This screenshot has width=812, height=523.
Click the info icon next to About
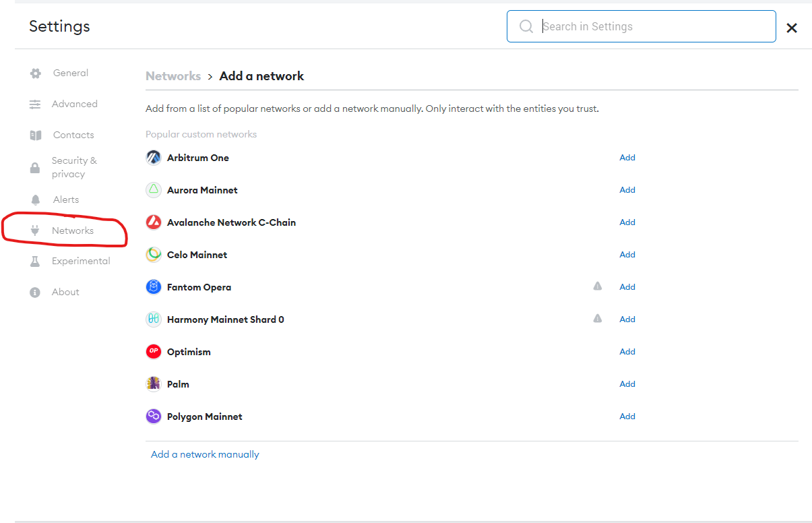click(x=35, y=293)
